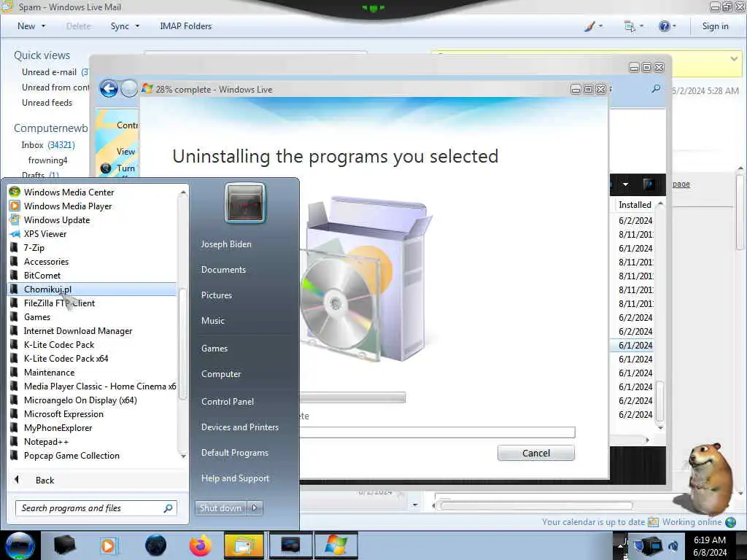Viewport: 747px width, 560px height.
Task: Open Windows Media Center from the Start menu
Action: pos(69,192)
